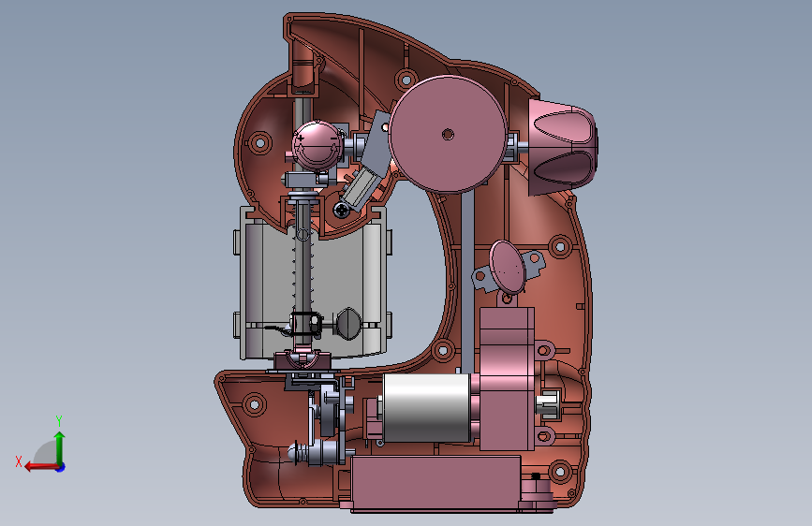Image resolution: width=812 pixels, height=526 pixels.
Task: Click the gray plane quadrant of the axis triad
Action: [x=46, y=453]
